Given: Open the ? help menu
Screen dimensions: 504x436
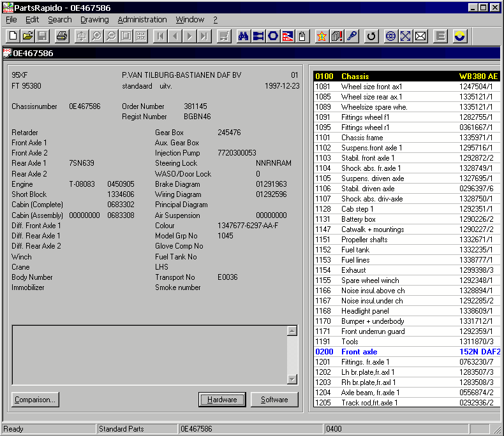Looking at the screenshot, I should click(216, 20).
